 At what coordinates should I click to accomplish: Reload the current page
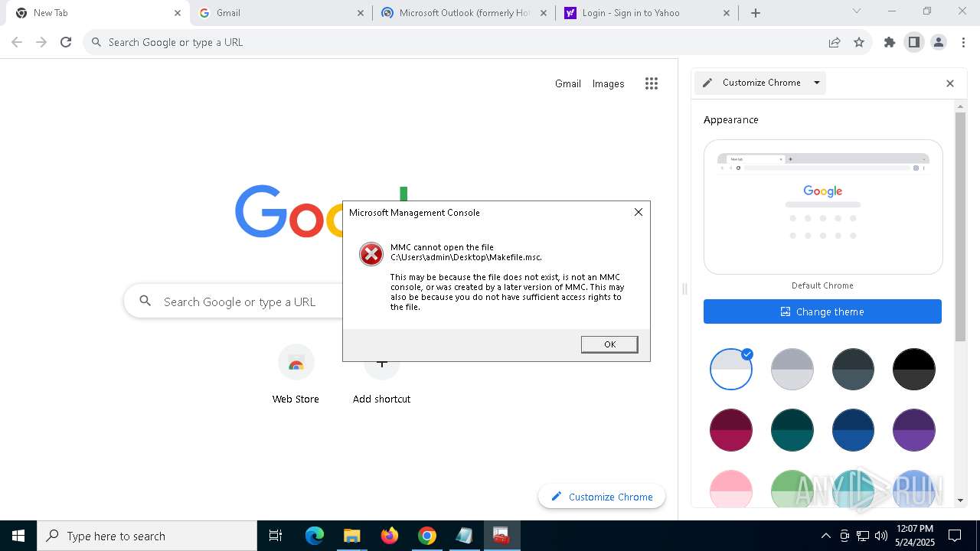(x=66, y=42)
